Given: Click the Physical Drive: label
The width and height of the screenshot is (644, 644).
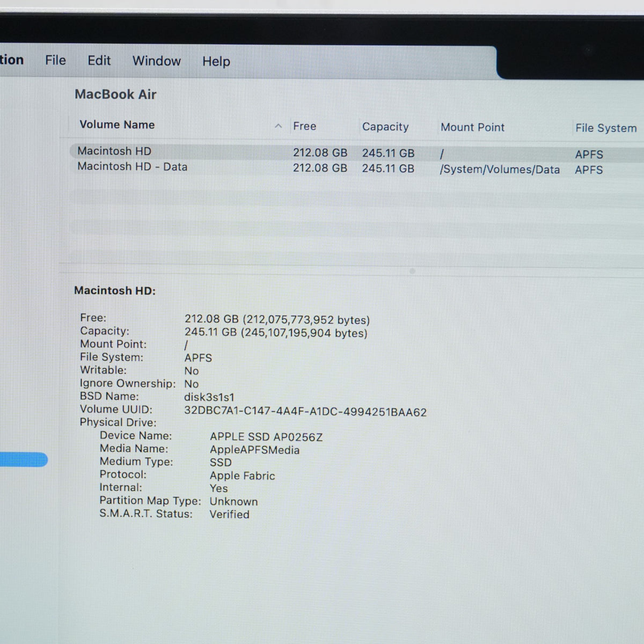Looking at the screenshot, I should (x=118, y=422).
